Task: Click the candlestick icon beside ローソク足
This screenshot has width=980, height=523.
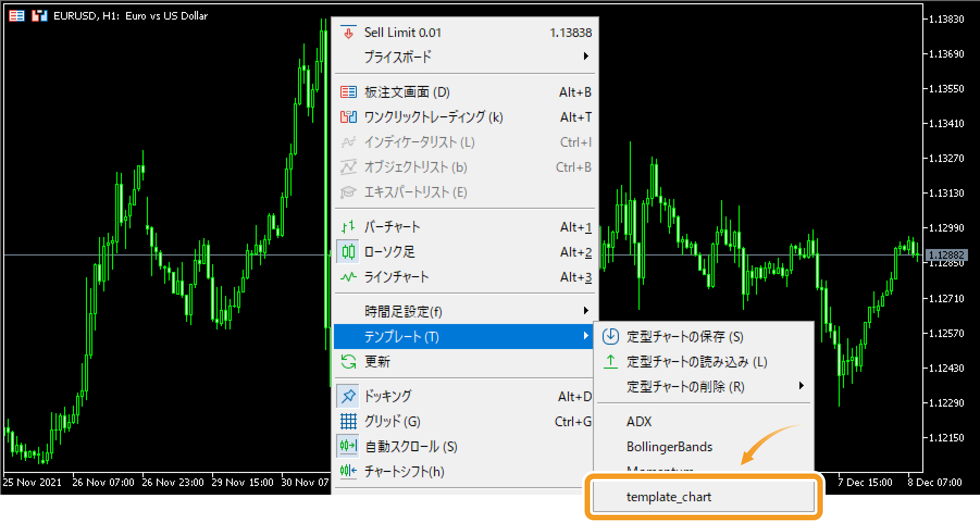Action: [x=349, y=252]
